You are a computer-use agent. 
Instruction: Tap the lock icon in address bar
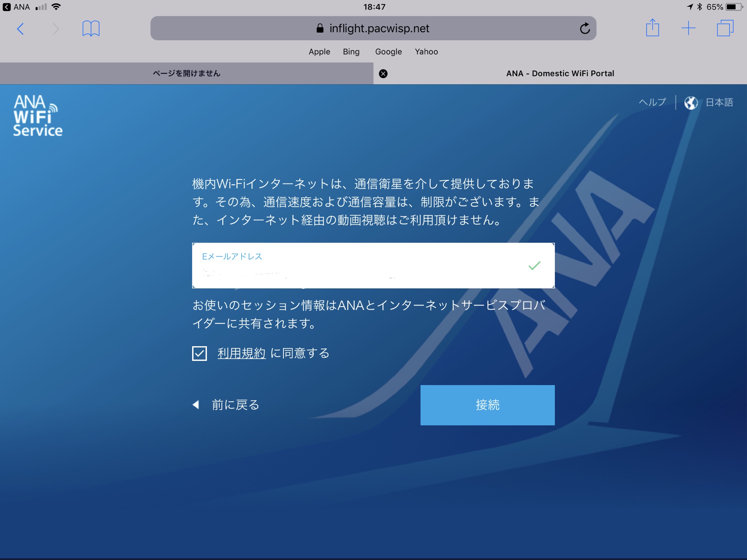320,28
